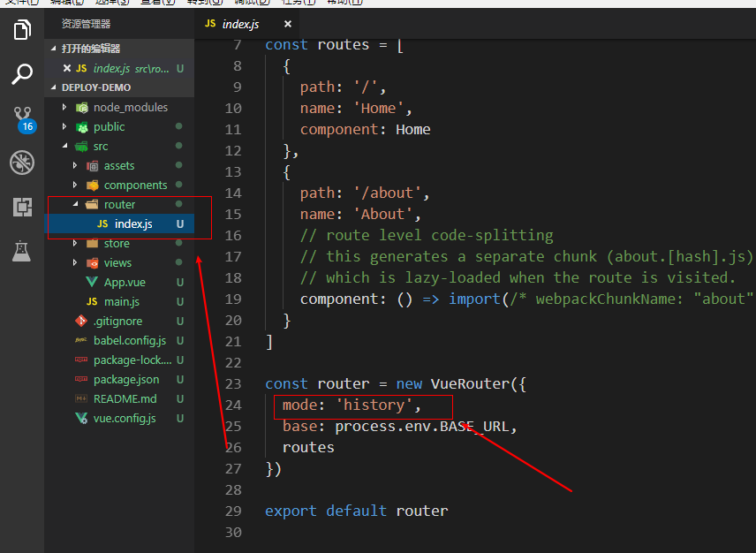This screenshot has width=756, height=553.
Task: Open the Explorer view in activity bar
Action: click(x=22, y=30)
